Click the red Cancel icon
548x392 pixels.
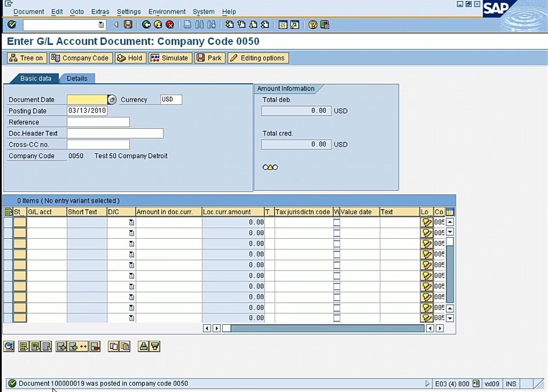coord(170,24)
